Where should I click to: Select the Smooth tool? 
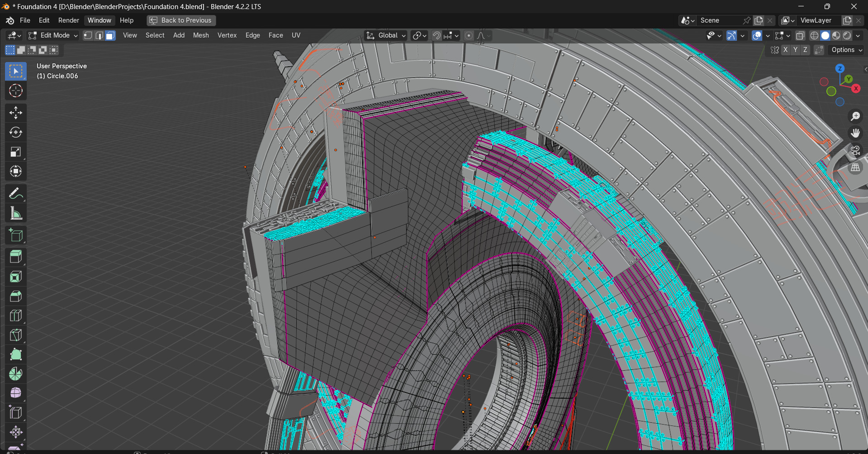[x=16, y=393]
